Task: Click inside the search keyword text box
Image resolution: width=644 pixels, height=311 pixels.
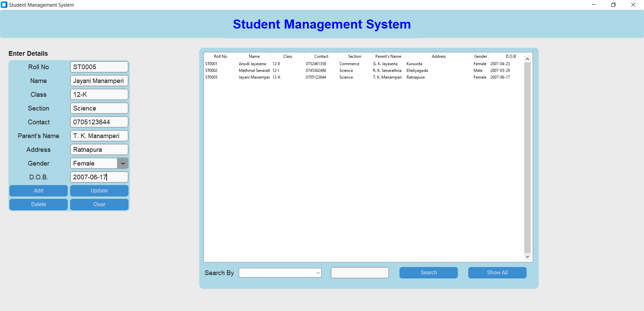Action: [x=359, y=272]
